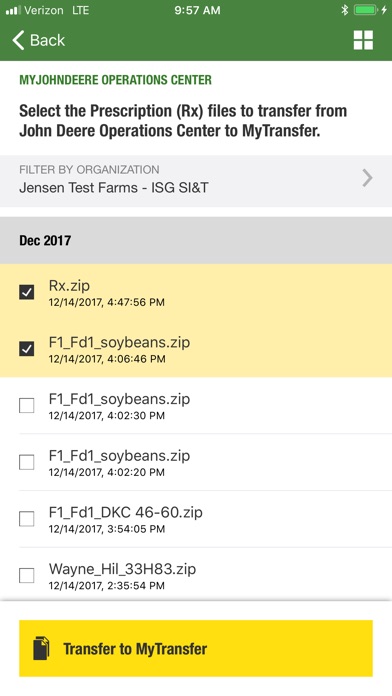Check F1_Fd1_soybeans.zip at 4:02:30 PM
Screen dimensions: 392x696
27,405
